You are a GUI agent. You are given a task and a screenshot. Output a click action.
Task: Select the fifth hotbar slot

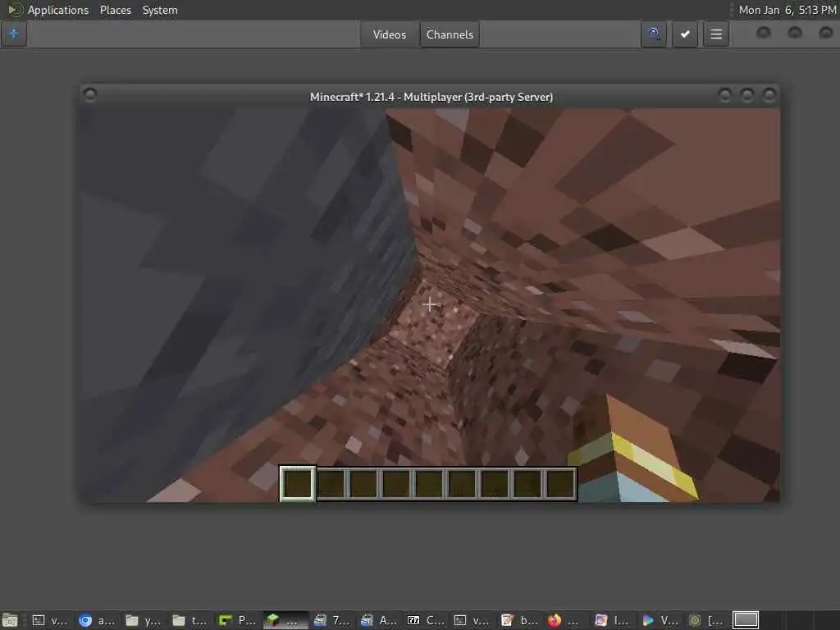pos(429,483)
